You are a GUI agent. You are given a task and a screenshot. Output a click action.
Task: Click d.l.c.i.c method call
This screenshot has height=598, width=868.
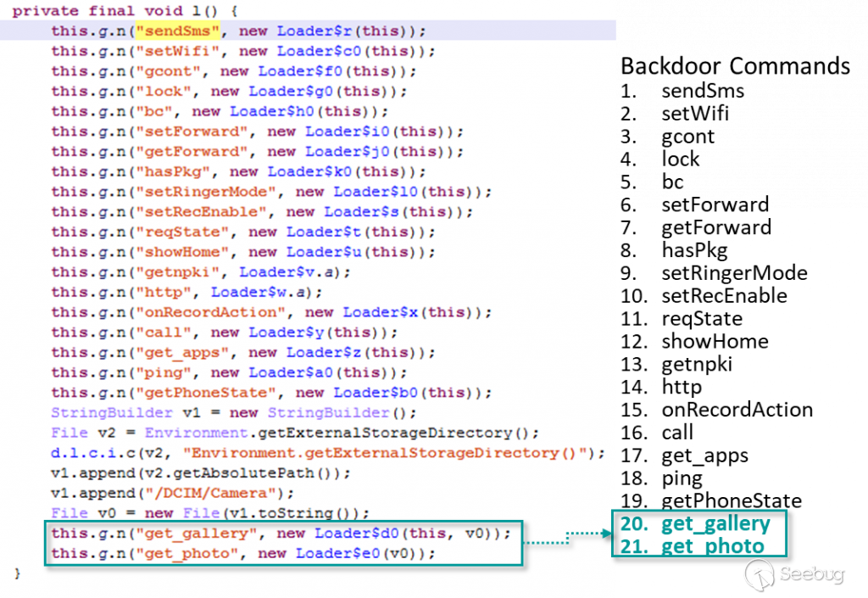[93, 453]
